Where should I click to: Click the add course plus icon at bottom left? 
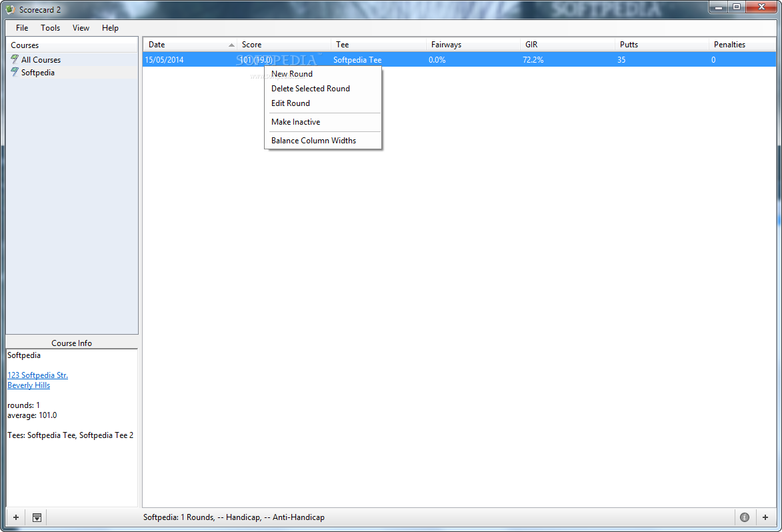tap(16, 517)
